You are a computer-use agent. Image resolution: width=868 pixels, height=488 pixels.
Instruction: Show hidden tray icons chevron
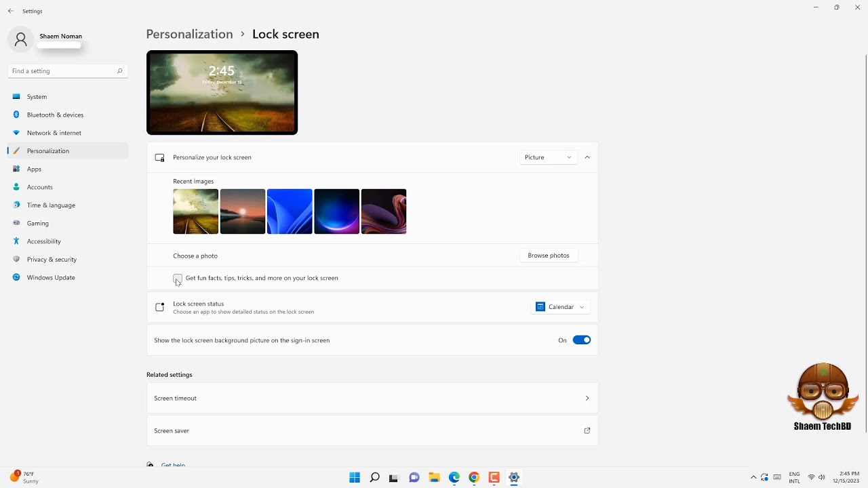point(753,477)
